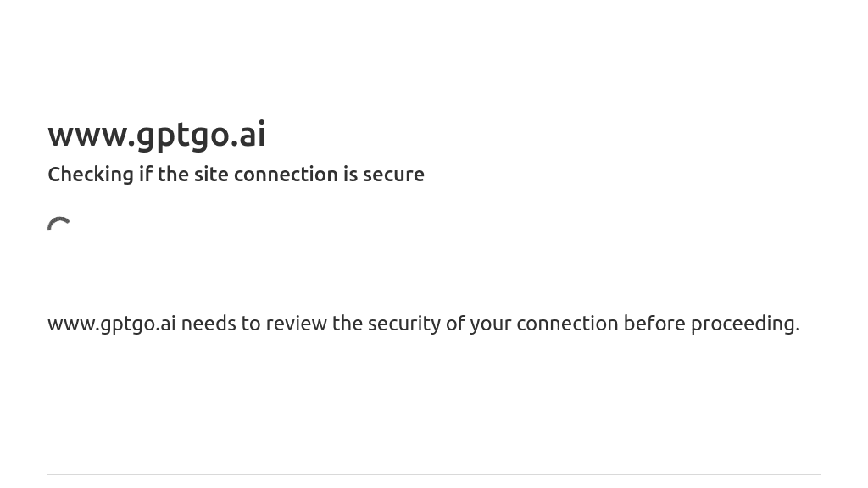Click the large www.gptgo.ai heading
868x488 pixels.
(157, 135)
